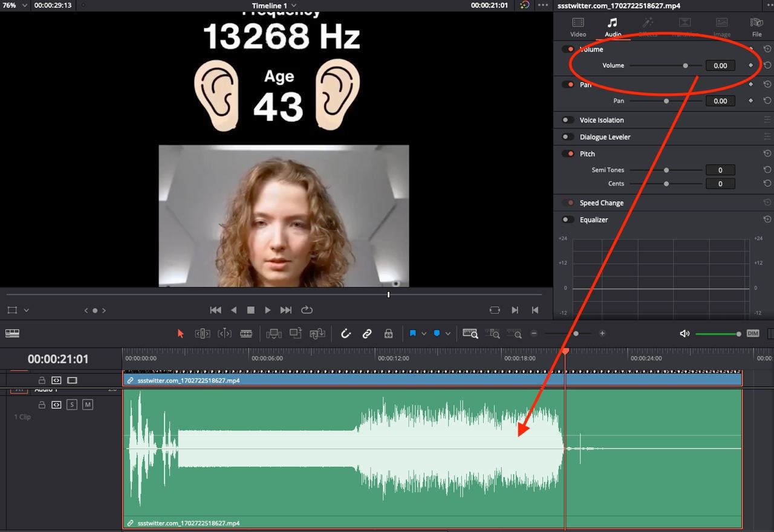
Task: Click the Volume value field
Action: [x=720, y=65]
